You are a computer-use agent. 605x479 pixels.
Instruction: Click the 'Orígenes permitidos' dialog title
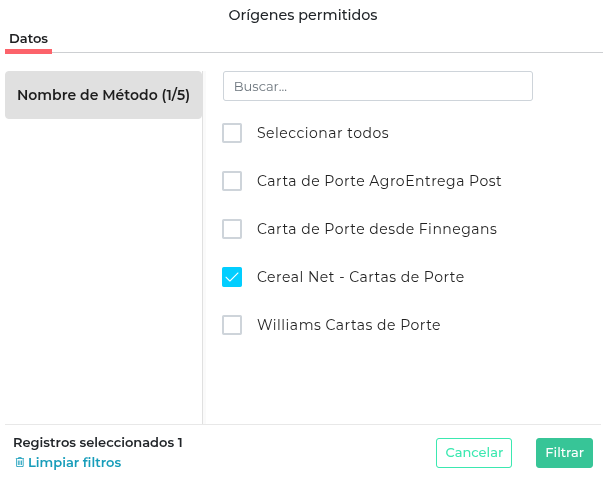pyautogui.click(x=302, y=15)
